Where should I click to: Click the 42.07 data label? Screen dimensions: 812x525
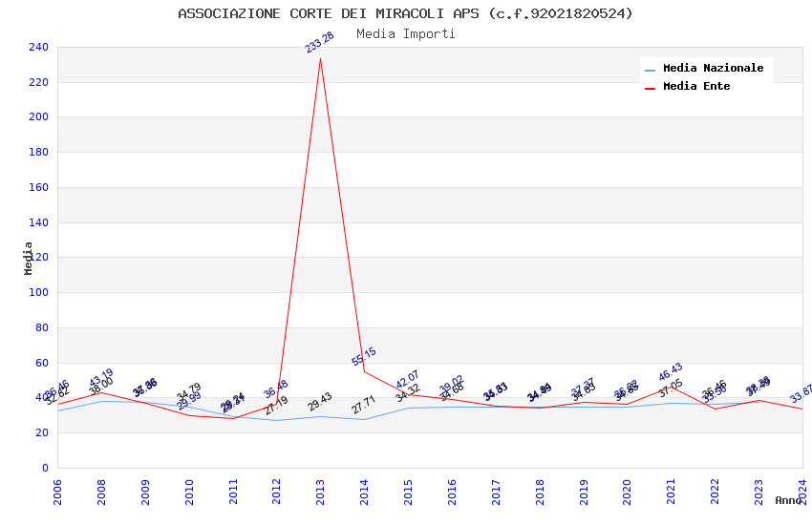pyautogui.click(x=407, y=379)
